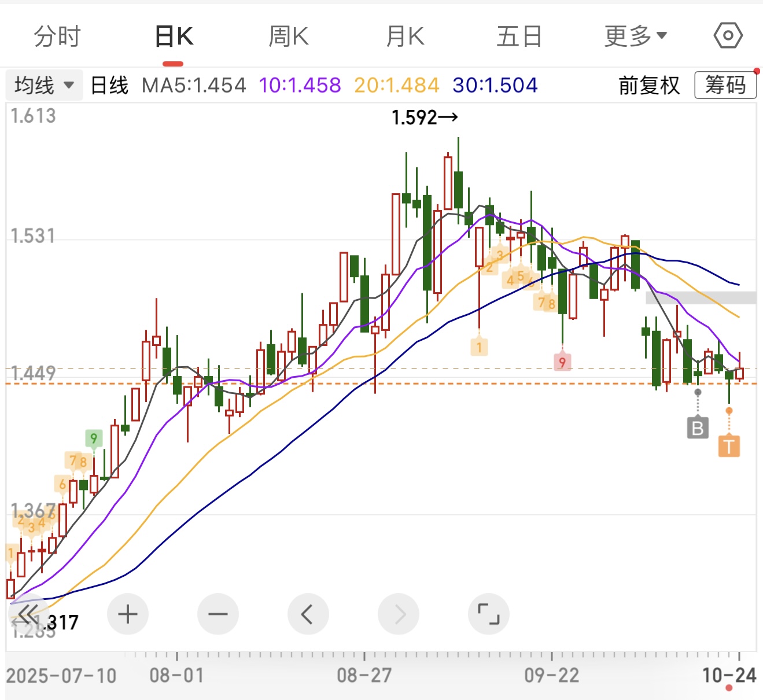The image size is (763, 700).
Task: Expand the 均线 indicator dropdown
Action: pos(44,86)
